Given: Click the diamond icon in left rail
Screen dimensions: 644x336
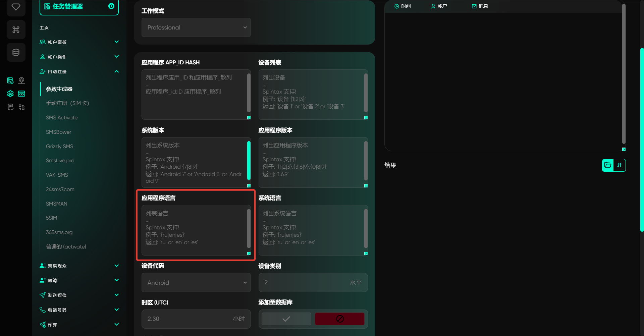Looking at the screenshot, I should [16, 7].
